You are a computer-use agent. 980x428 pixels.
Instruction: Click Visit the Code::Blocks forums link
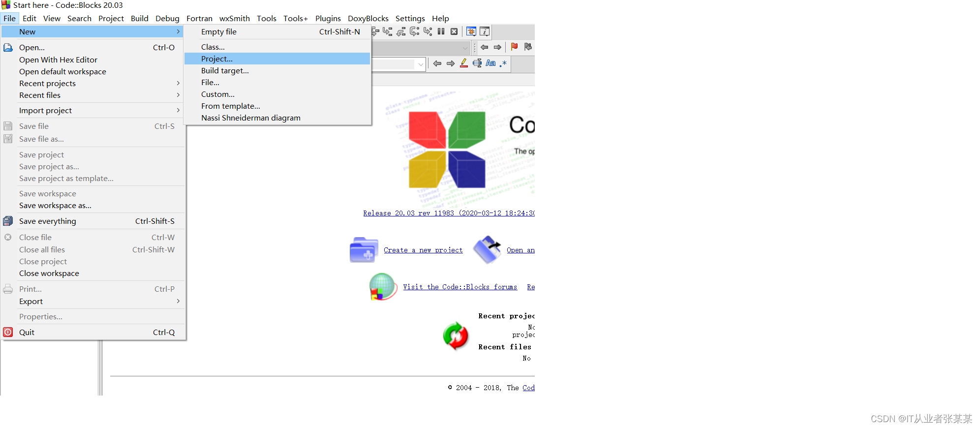coord(460,287)
